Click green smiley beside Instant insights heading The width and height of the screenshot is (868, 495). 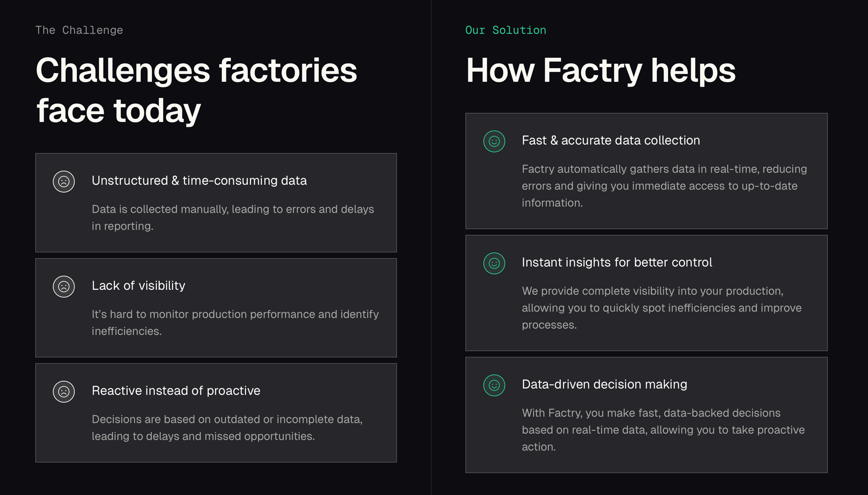pyautogui.click(x=494, y=264)
